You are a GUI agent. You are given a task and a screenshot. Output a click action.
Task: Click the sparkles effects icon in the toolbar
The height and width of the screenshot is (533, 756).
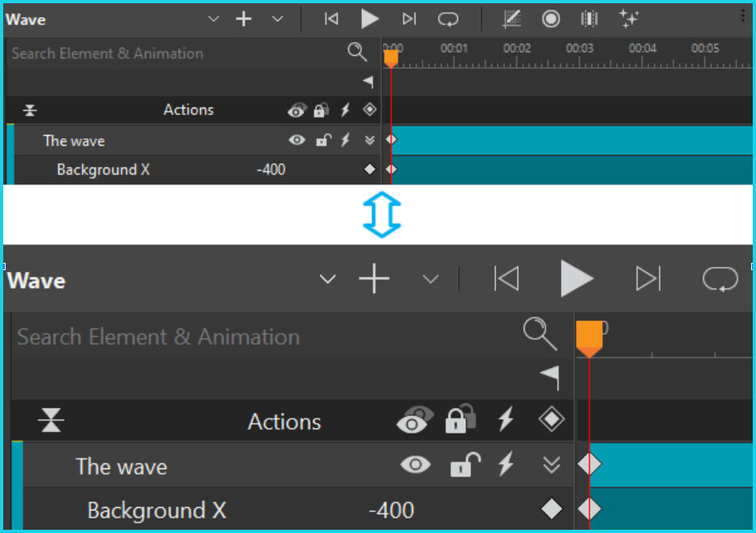click(x=629, y=19)
